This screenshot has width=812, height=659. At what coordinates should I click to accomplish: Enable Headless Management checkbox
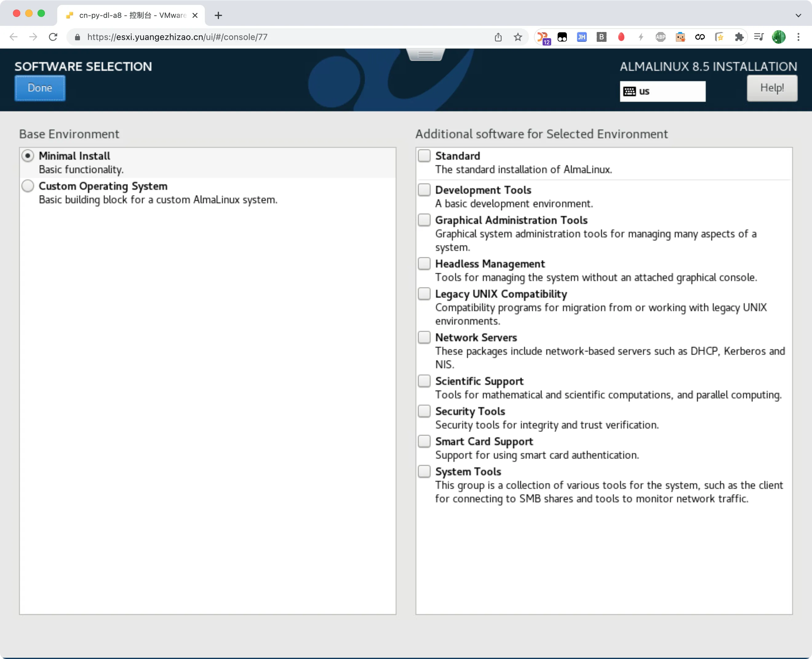pyautogui.click(x=424, y=263)
